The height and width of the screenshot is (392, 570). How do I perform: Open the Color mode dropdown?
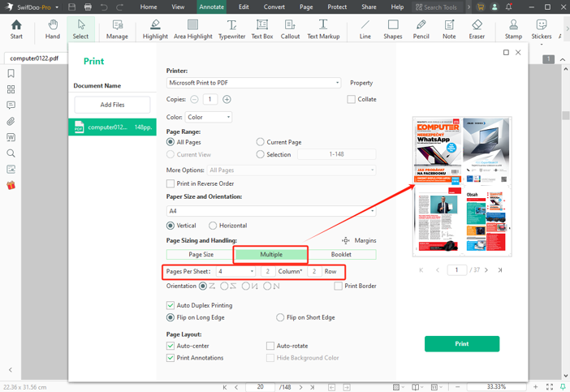[209, 117]
